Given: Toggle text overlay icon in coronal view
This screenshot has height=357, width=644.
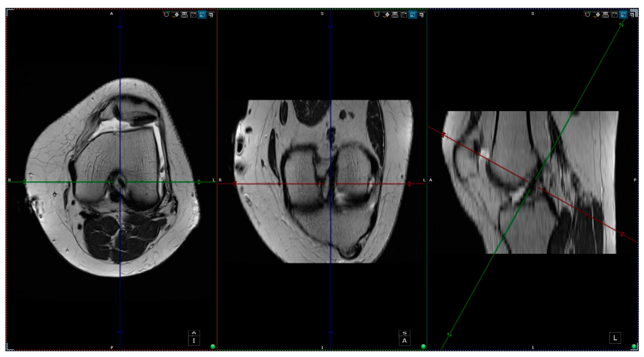Looking at the screenshot, I should (x=413, y=15).
